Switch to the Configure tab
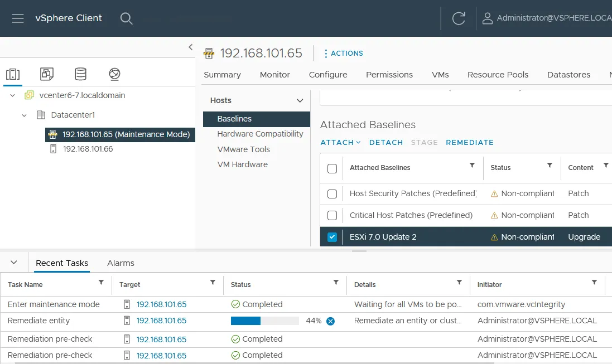Image resolution: width=612 pixels, height=364 pixels. [x=328, y=75]
